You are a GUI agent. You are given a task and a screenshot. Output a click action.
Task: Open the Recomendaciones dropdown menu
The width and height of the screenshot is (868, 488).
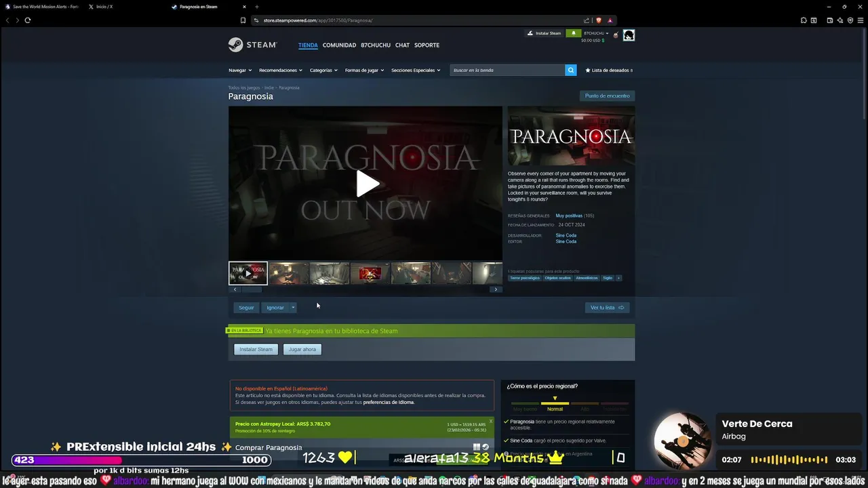281,70
